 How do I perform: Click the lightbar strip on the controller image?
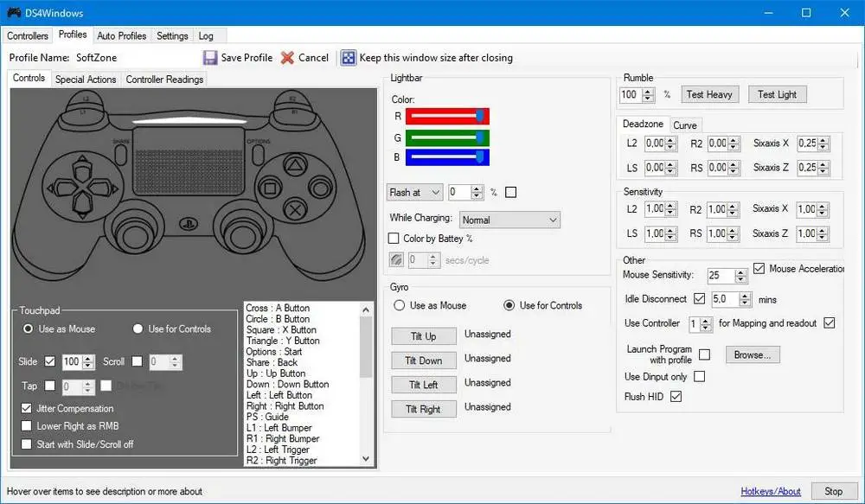(x=189, y=119)
